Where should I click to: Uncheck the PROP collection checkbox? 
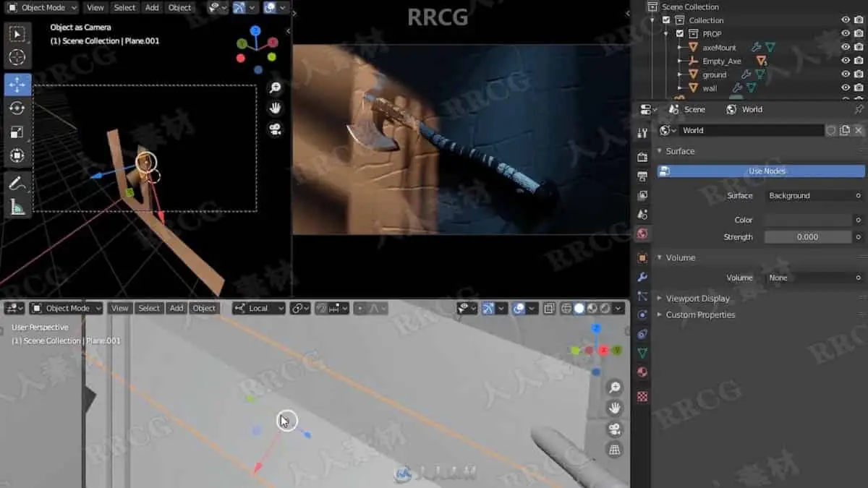click(680, 33)
